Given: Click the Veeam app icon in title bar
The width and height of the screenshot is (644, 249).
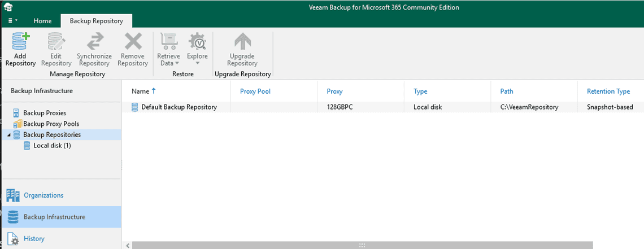Looking at the screenshot, I should tap(8, 7).
